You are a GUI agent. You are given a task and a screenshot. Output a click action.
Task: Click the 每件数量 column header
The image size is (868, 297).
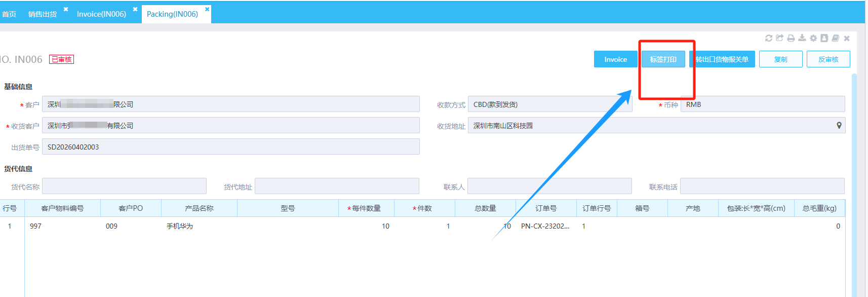click(366, 208)
